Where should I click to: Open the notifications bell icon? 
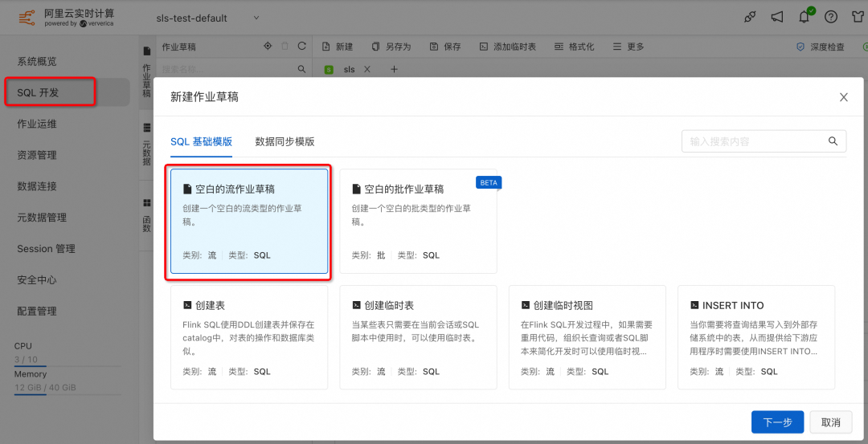point(805,17)
